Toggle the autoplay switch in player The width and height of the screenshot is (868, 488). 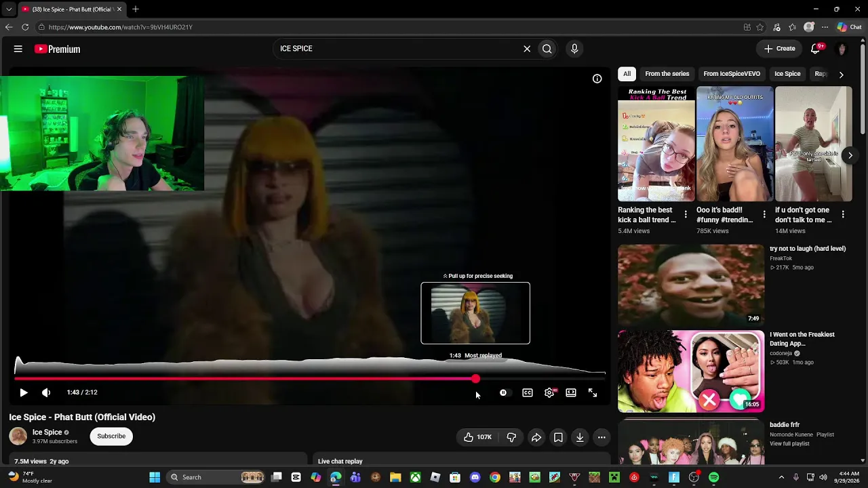pyautogui.click(x=503, y=392)
